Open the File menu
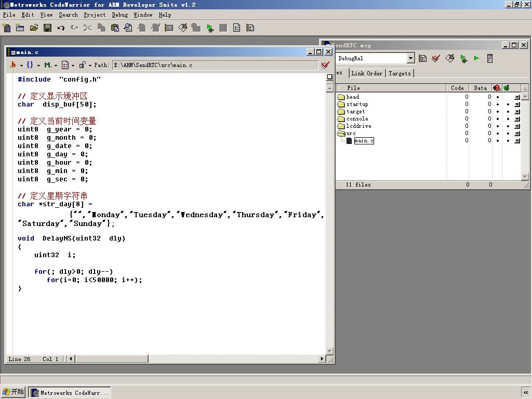The width and height of the screenshot is (532, 399). click(x=9, y=15)
